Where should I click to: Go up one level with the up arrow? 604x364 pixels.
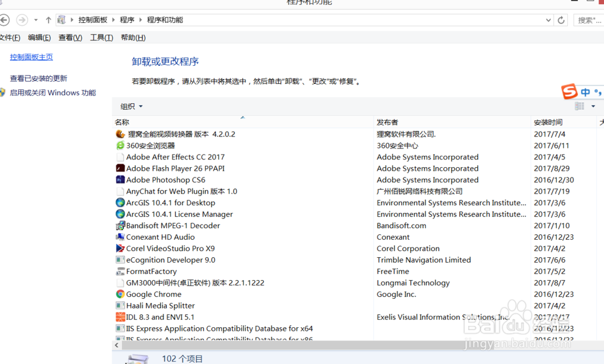click(48, 20)
